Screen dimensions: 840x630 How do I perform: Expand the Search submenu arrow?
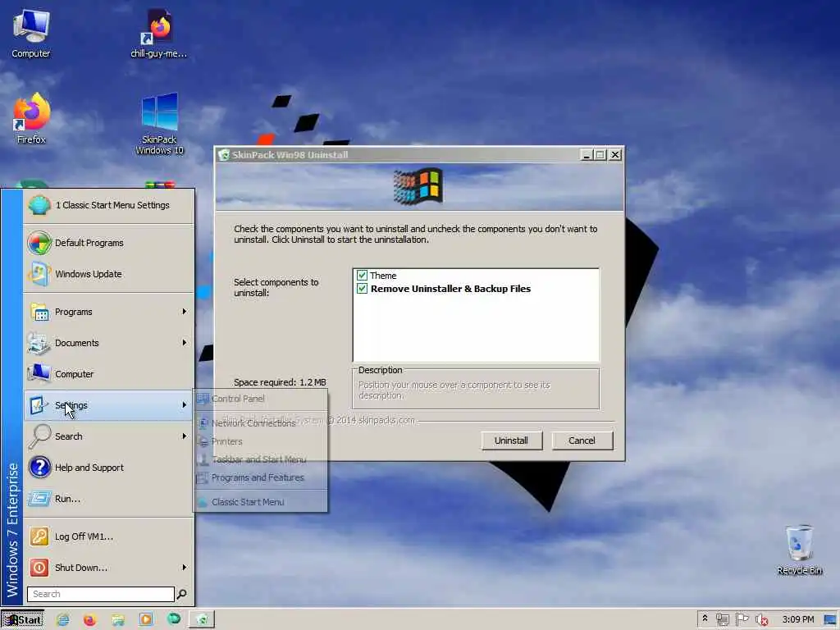[185, 436]
